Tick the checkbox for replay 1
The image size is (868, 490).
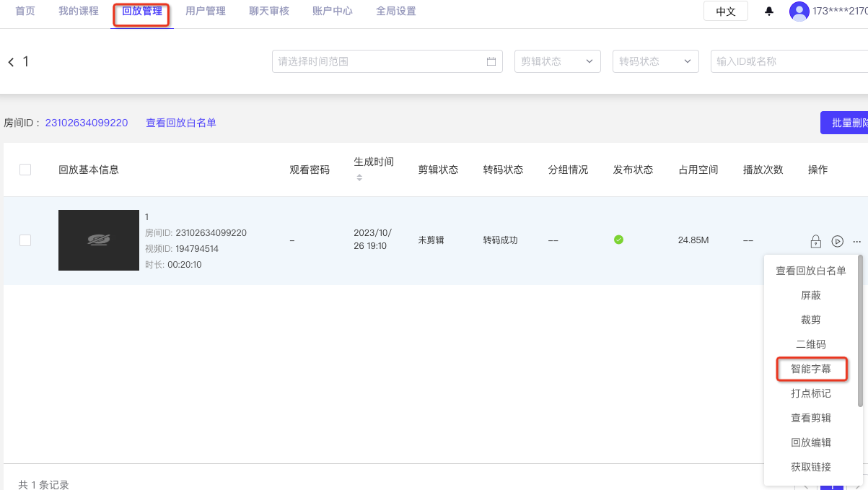tap(25, 240)
